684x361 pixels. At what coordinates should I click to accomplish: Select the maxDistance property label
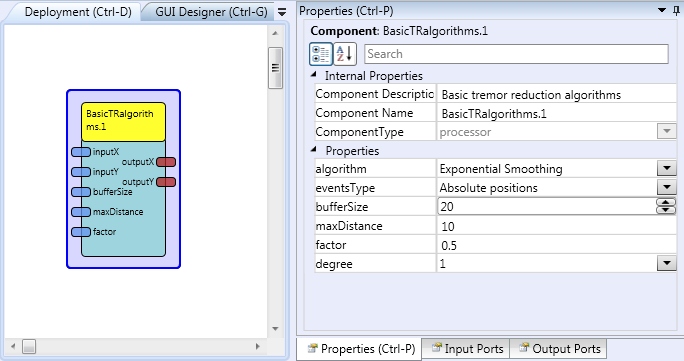click(x=349, y=226)
